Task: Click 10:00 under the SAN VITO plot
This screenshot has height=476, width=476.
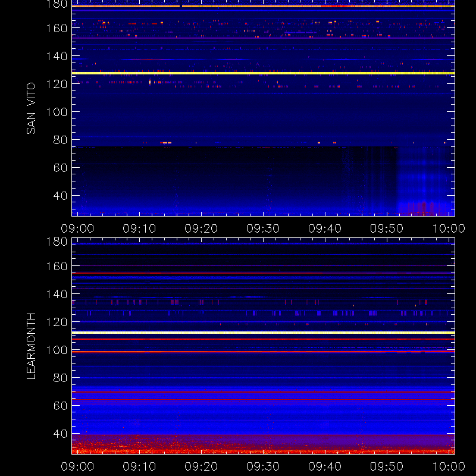Action: pos(449,228)
